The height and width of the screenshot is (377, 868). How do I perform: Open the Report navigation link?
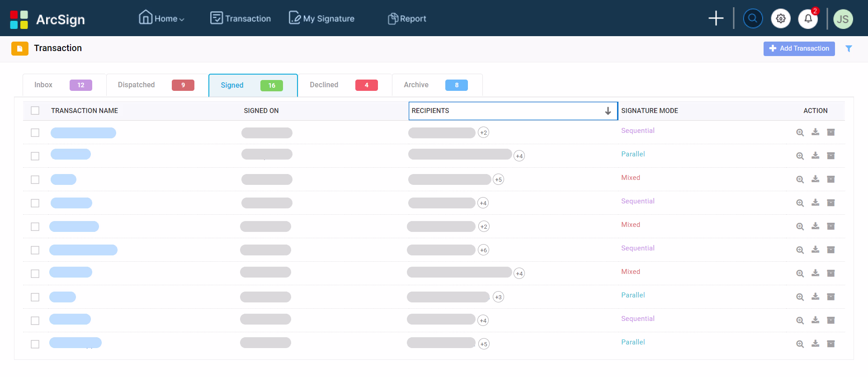tap(407, 19)
